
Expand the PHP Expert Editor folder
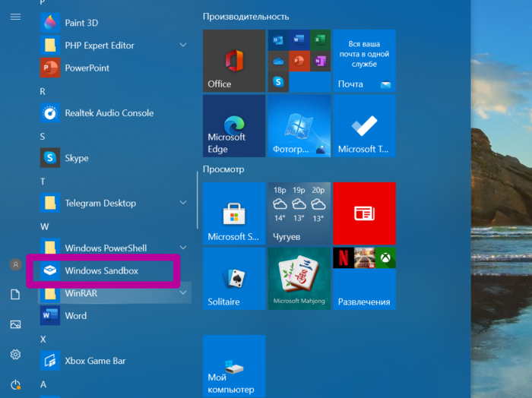coord(183,46)
